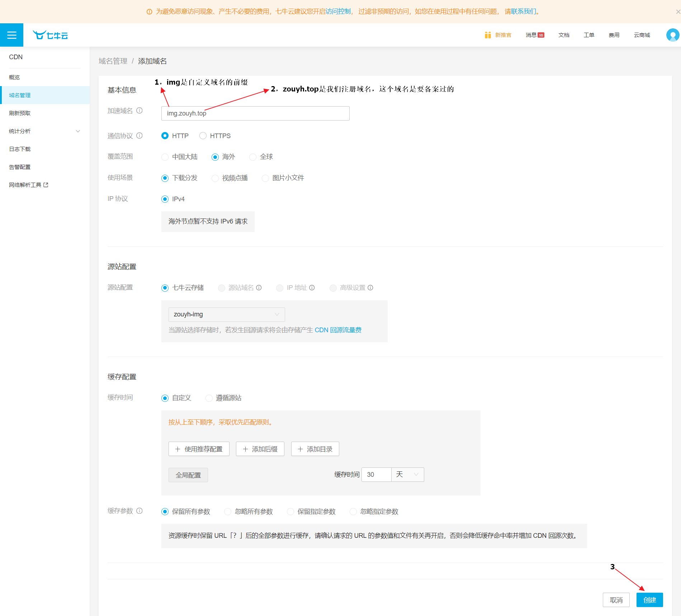Click the Qiniu Cloud logo
The width and height of the screenshot is (681, 616).
(x=50, y=35)
